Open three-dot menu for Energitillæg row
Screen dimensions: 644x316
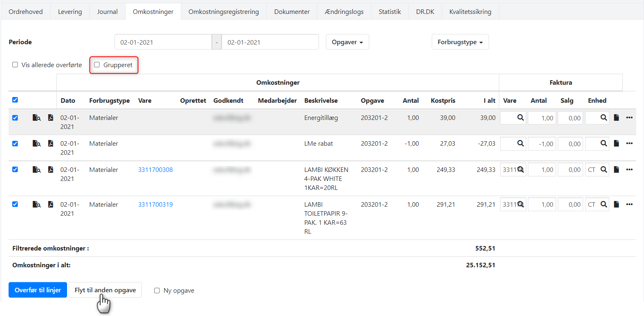point(629,118)
